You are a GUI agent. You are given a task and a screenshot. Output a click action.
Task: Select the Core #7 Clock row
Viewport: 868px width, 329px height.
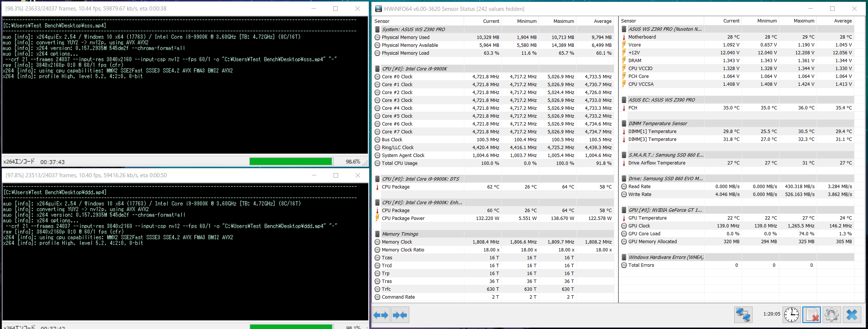click(493, 132)
